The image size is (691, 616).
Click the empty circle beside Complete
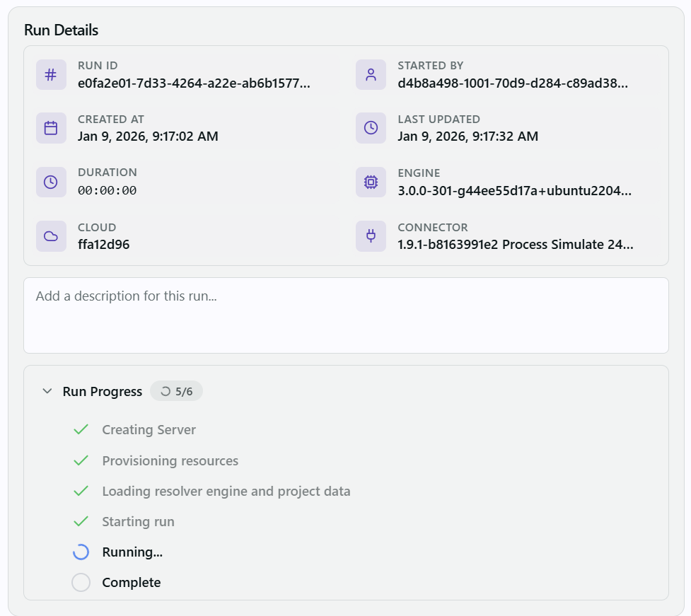[81, 583]
